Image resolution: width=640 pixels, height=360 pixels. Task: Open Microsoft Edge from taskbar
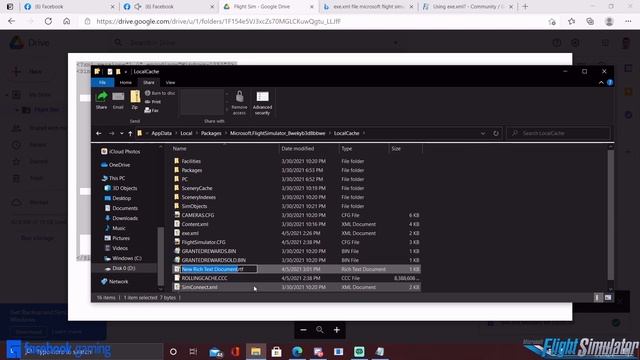point(297,351)
